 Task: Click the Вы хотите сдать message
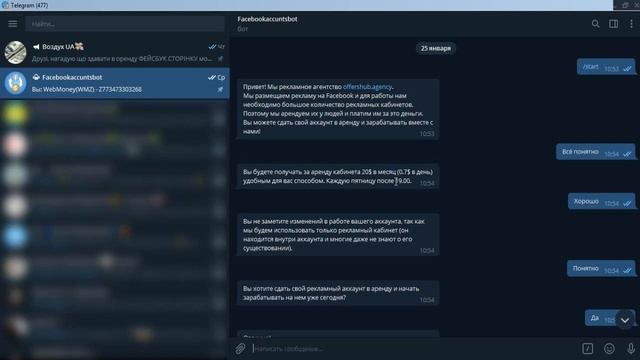(338, 293)
